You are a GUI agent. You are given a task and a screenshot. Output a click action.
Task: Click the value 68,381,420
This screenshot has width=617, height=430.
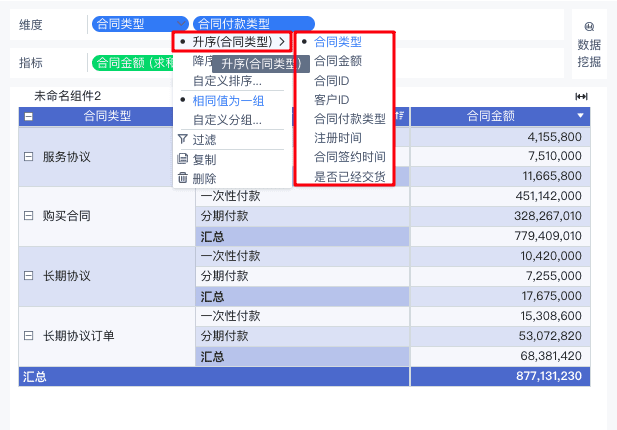pos(551,356)
